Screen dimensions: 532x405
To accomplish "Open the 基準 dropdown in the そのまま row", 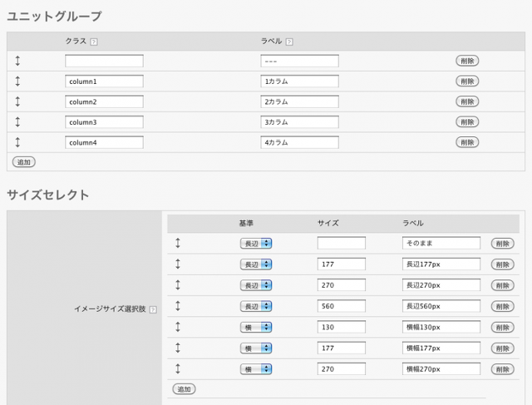I will (256, 244).
